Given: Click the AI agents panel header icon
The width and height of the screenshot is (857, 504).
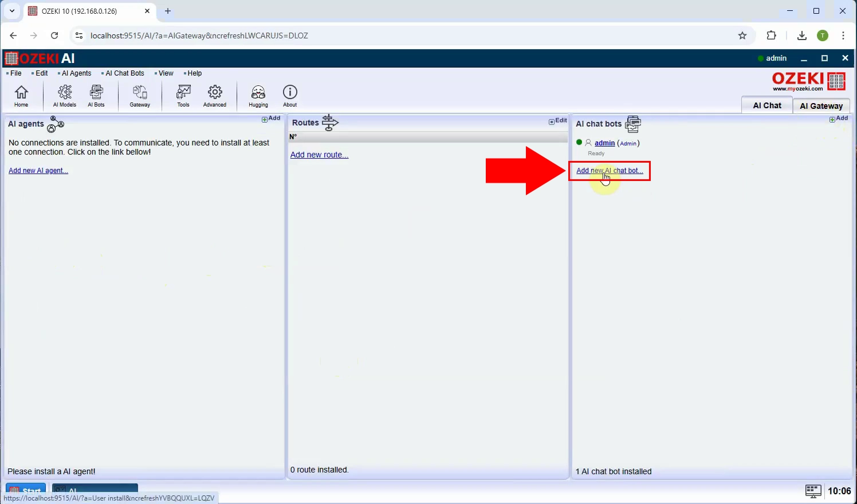Looking at the screenshot, I should pyautogui.click(x=56, y=124).
